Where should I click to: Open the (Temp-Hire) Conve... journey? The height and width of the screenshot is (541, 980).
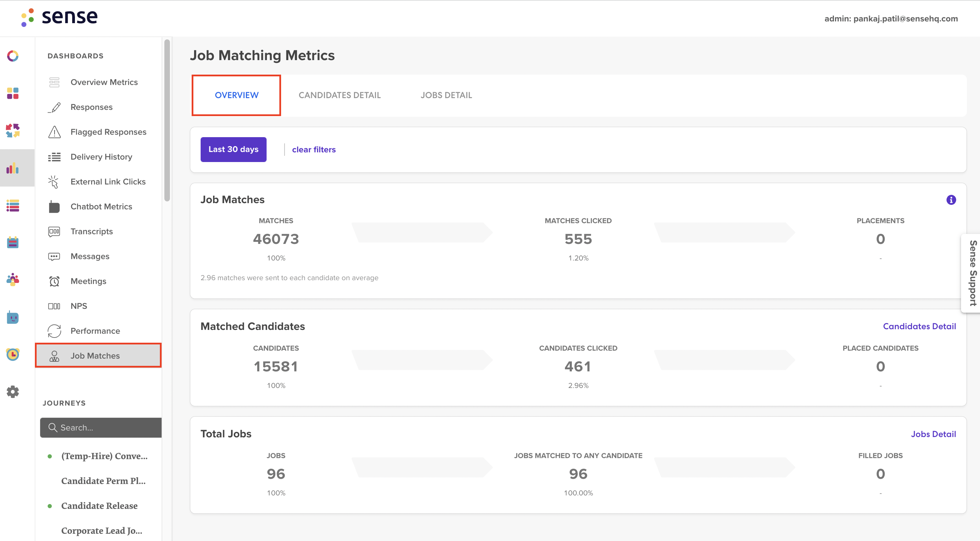pyautogui.click(x=104, y=456)
